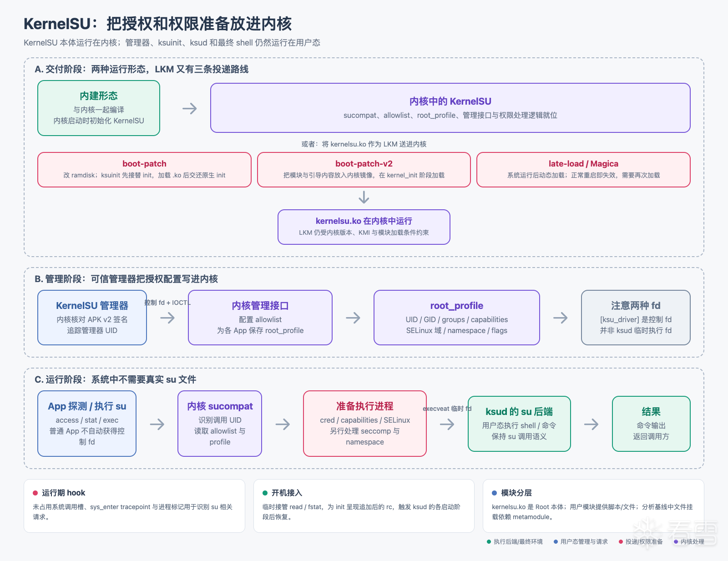Select the "ksud 的 su 后端" box

519,424
